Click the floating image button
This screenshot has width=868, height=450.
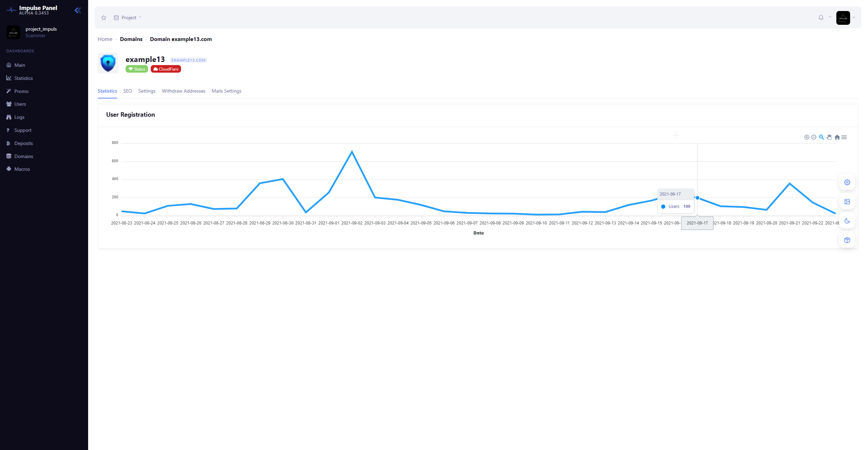847,202
